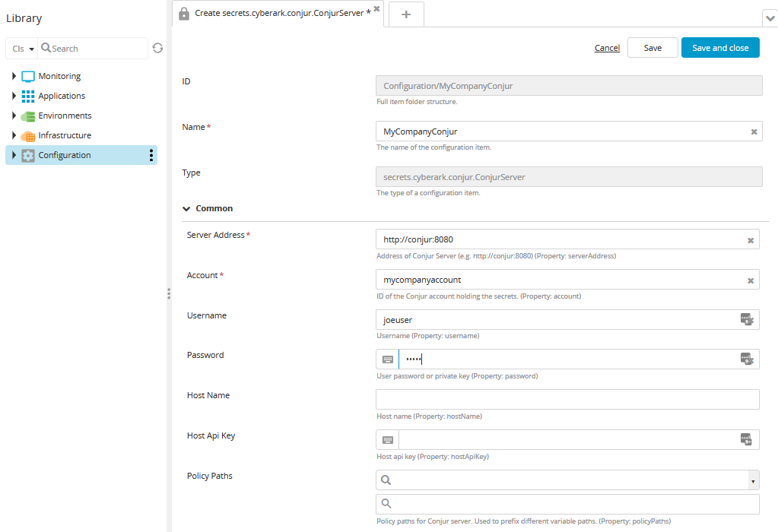Click the Username field lookup icon
Screen dimensions: 778x532
pos(746,319)
